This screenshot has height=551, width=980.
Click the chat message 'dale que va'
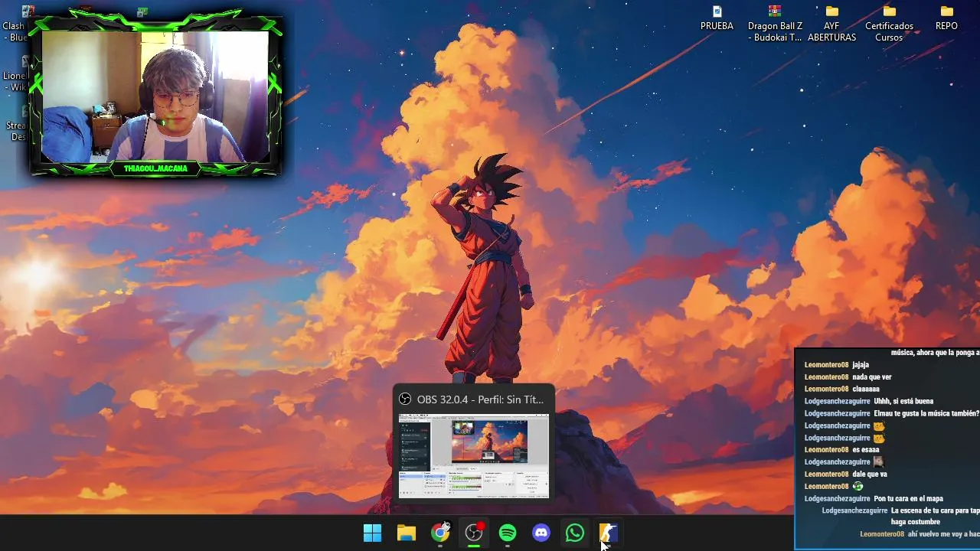point(870,474)
